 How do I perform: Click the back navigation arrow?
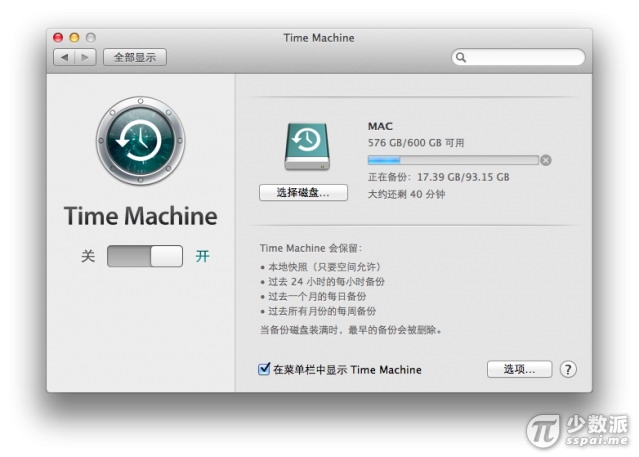64,57
